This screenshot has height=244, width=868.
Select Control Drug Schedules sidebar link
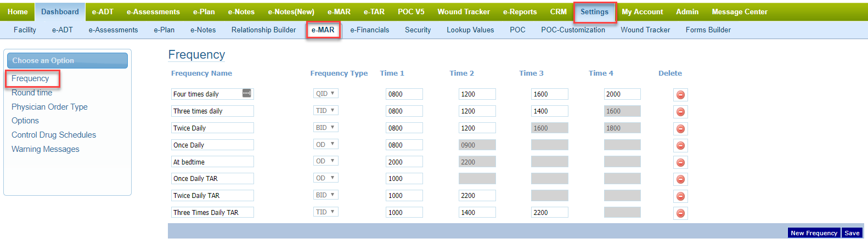pos(54,135)
